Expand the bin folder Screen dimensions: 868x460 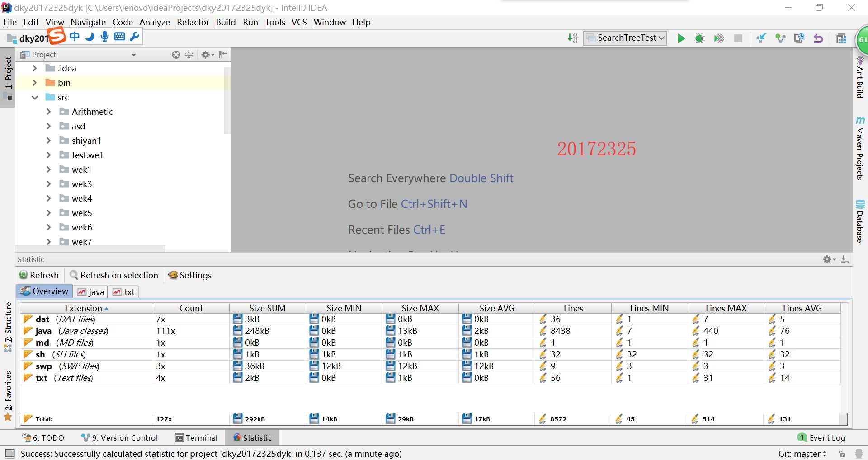[x=34, y=83]
